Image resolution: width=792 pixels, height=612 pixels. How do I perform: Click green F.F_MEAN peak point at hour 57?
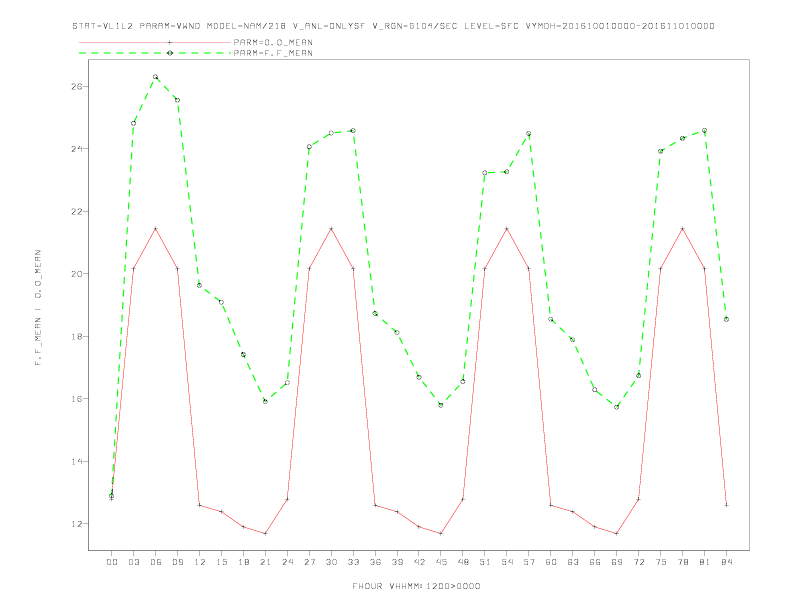click(529, 134)
